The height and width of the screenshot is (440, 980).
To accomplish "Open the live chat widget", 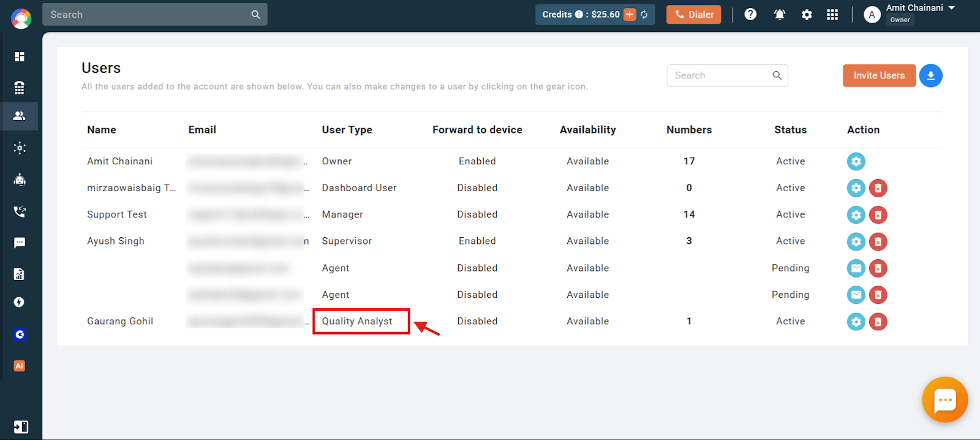I will 945,400.
